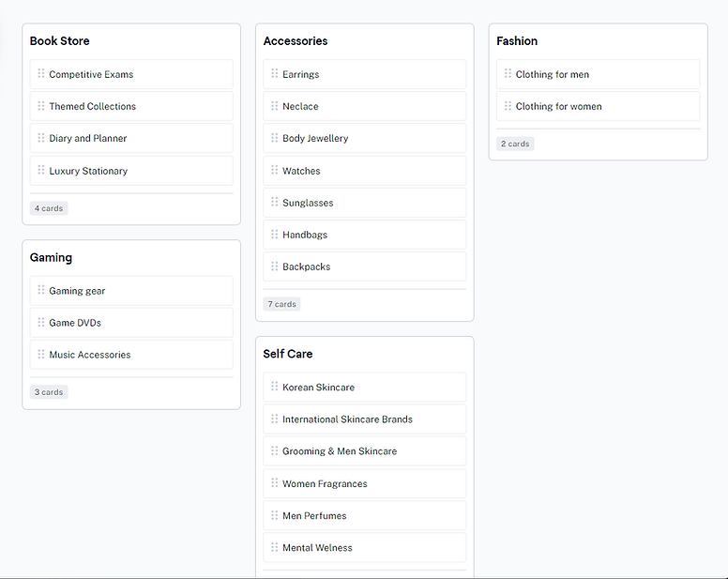
Task: Click the Korean Skincare drag handle
Action: click(275, 387)
